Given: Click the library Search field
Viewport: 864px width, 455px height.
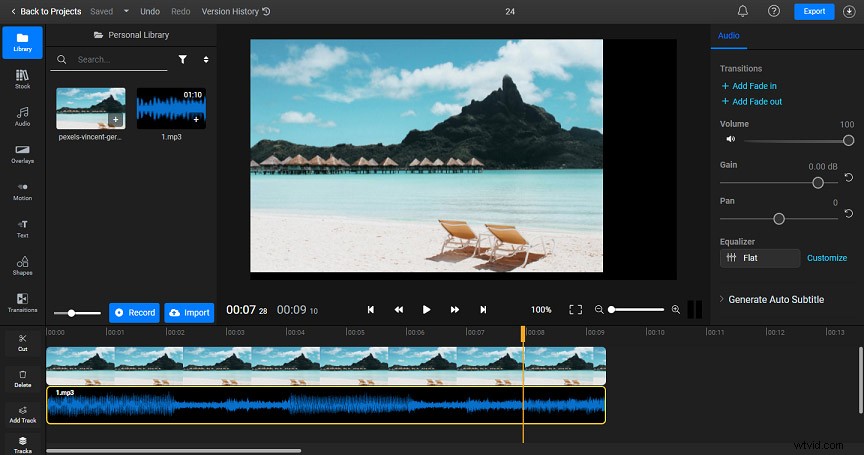Looking at the screenshot, I should click(x=109, y=59).
